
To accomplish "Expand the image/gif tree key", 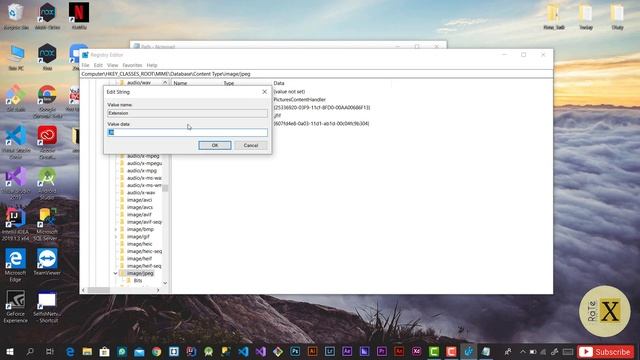I will (x=116, y=237).
